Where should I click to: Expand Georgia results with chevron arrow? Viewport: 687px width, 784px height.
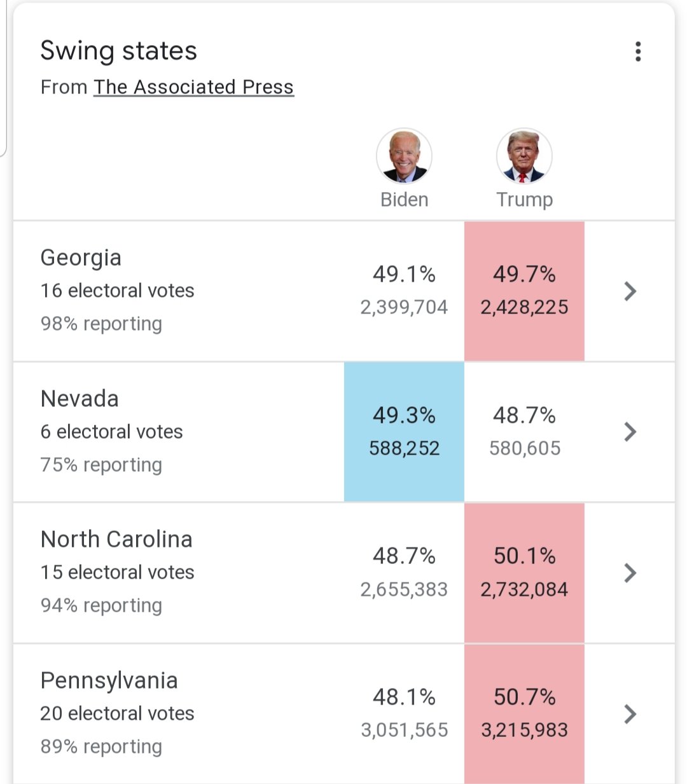click(630, 291)
